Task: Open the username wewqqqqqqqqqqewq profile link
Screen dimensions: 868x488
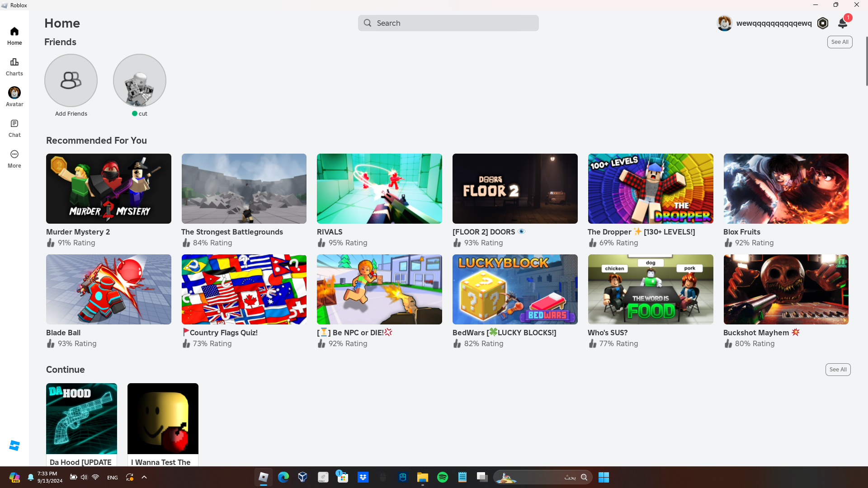Action: click(774, 23)
